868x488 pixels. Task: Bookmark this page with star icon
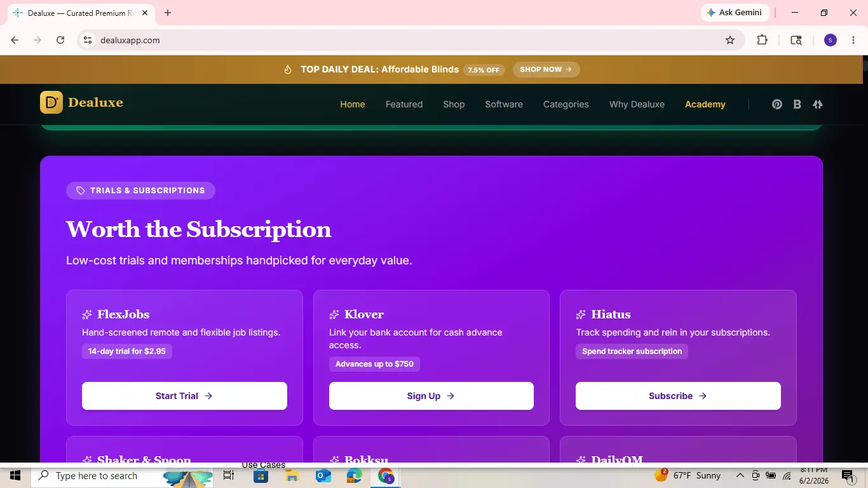tap(730, 40)
